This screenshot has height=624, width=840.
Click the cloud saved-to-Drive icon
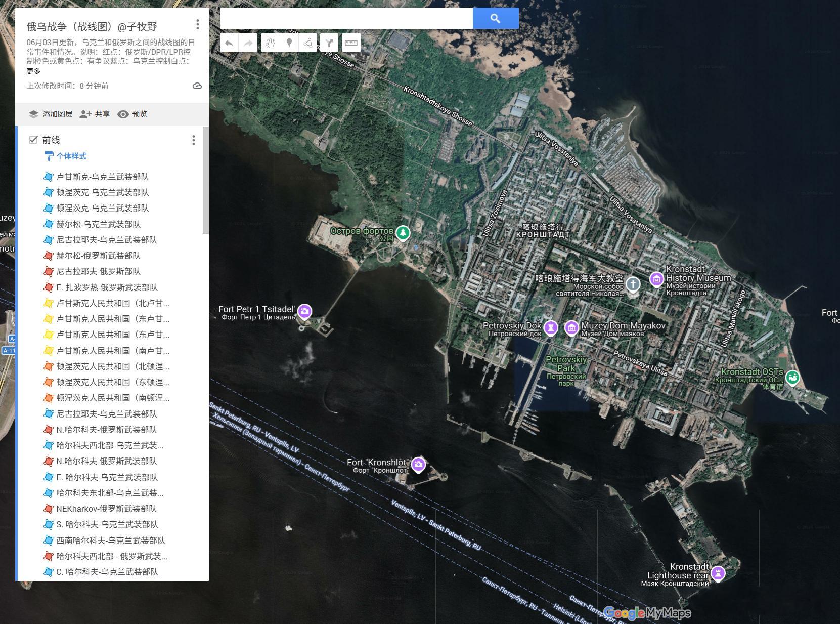click(x=197, y=86)
